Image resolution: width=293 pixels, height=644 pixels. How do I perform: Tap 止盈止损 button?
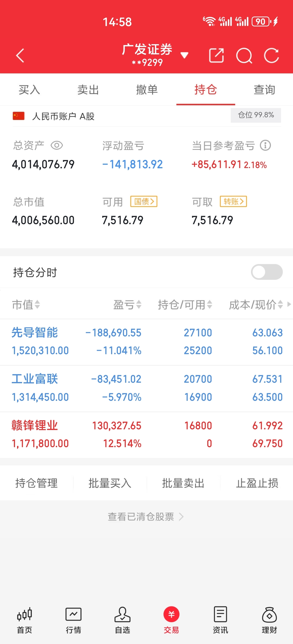[x=257, y=483]
